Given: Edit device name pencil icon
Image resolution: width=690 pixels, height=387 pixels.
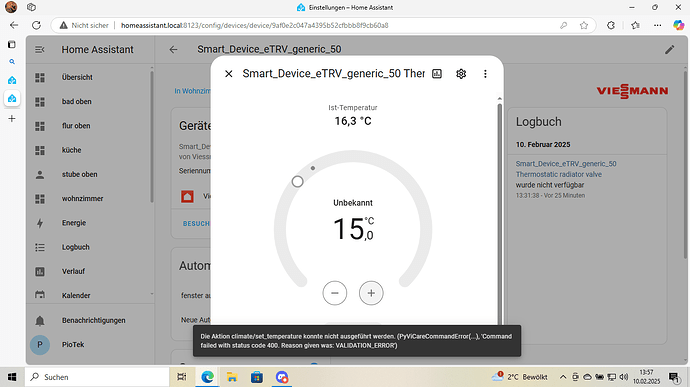Looking at the screenshot, I should pos(669,49).
